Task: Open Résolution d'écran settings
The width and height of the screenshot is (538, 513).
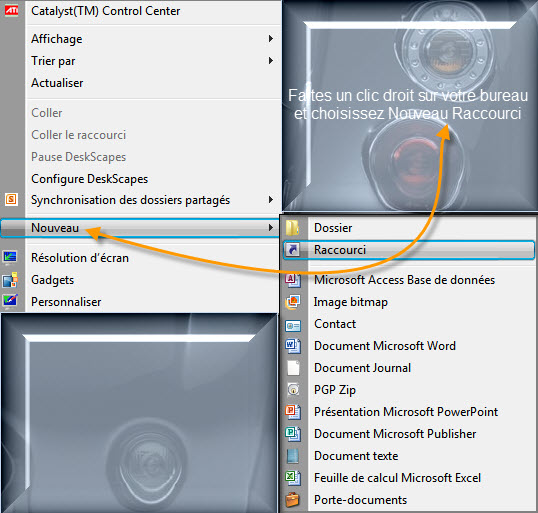Action: (x=80, y=258)
